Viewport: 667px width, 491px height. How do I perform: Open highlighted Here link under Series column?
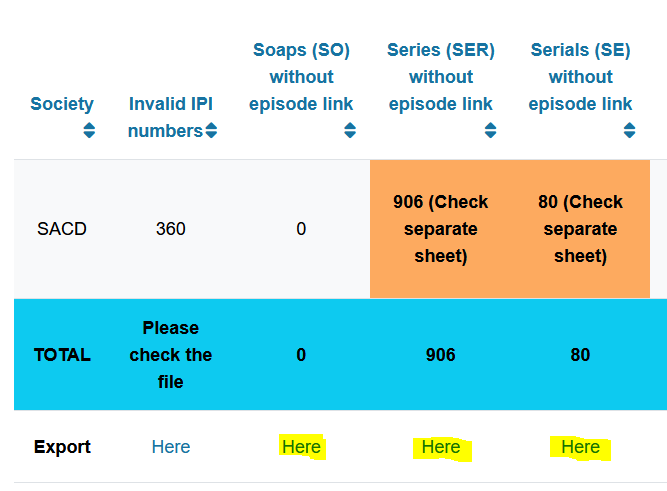click(441, 447)
